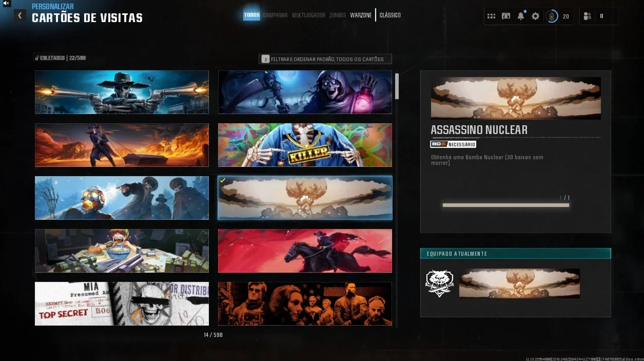Select grim reaper with lantern card
Screen dimensions: 644x361
[x=305, y=92]
